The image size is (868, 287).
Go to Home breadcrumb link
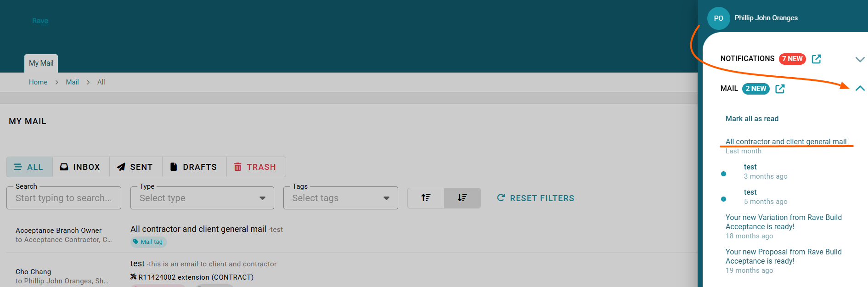click(38, 82)
